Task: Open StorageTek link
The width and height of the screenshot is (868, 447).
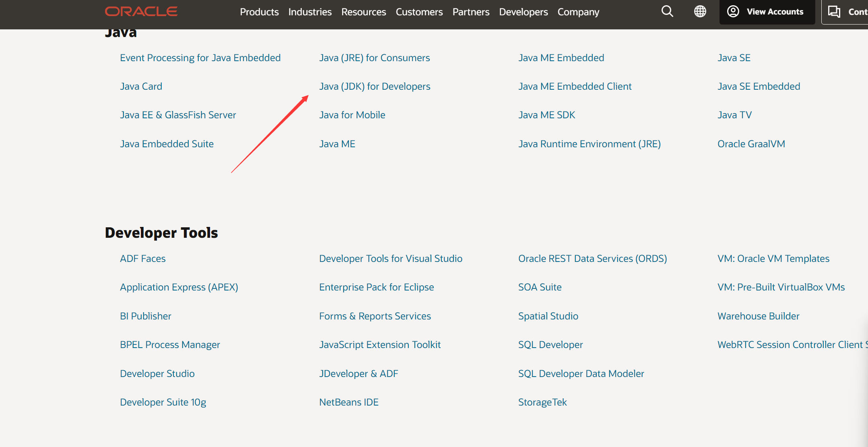Action: tap(542, 402)
